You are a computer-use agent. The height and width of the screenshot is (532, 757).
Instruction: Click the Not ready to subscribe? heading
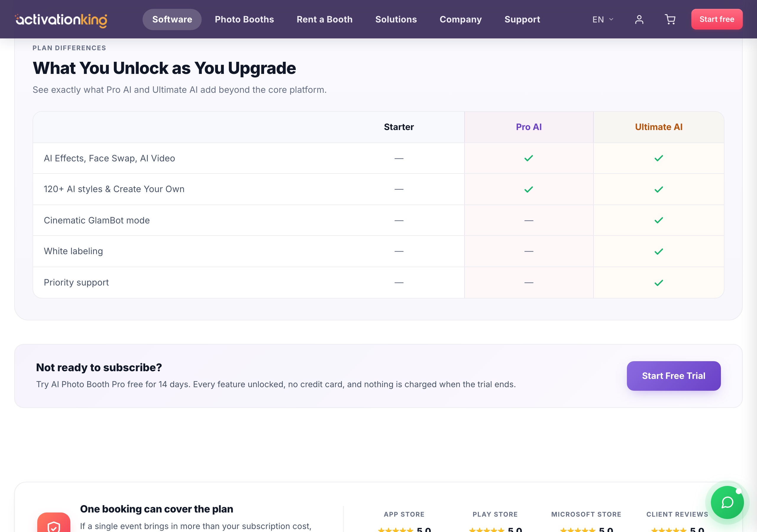tap(99, 367)
